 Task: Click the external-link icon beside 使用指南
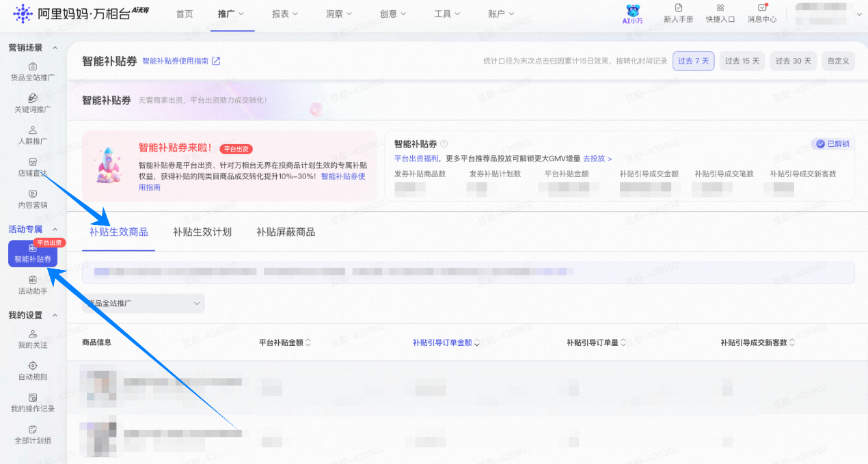[x=216, y=61]
